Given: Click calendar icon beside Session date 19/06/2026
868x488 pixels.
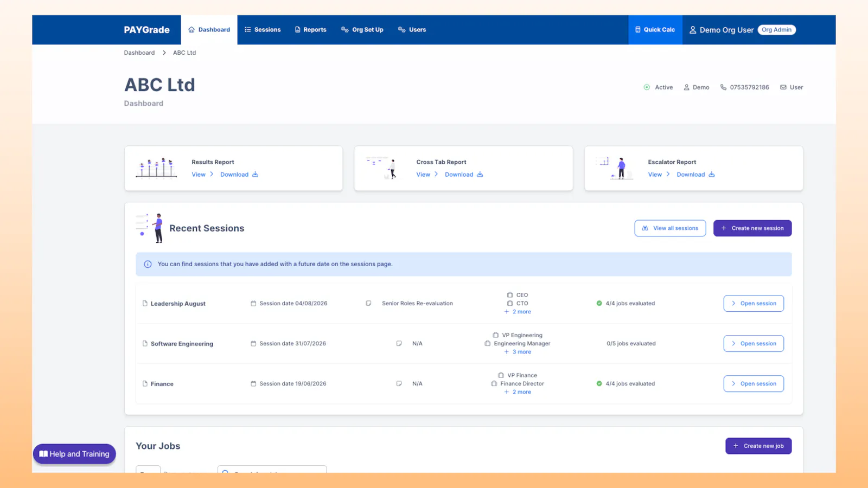Looking at the screenshot, I should pyautogui.click(x=253, y=384).
